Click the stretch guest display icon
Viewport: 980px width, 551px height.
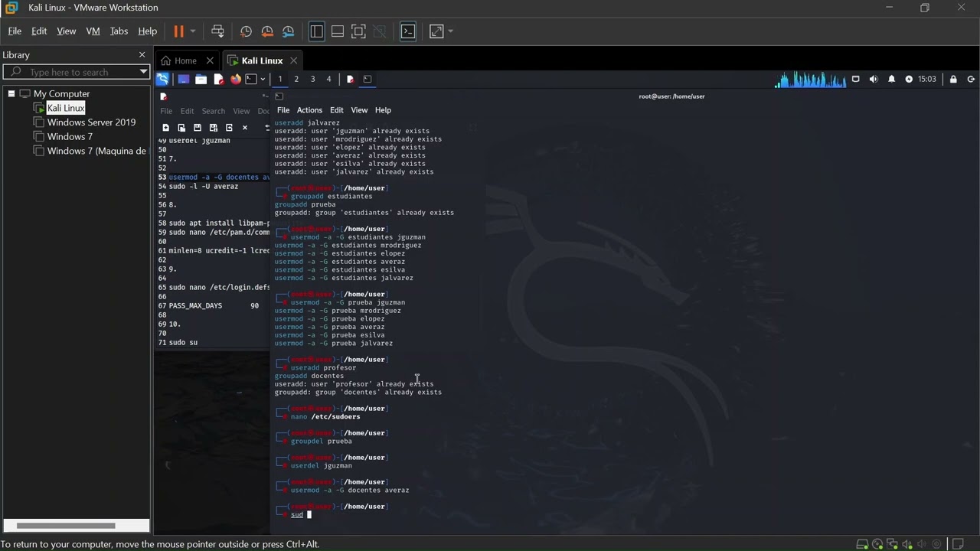pos(436,31)
